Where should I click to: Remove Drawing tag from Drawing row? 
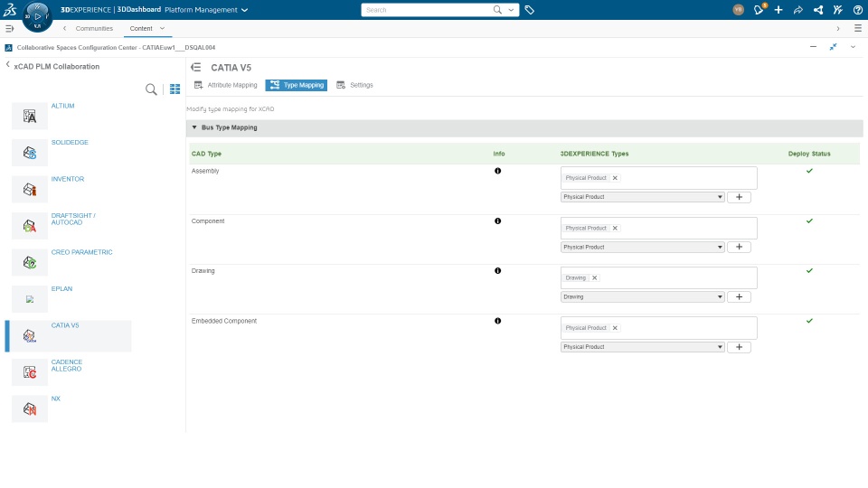[x=595, y=277]
